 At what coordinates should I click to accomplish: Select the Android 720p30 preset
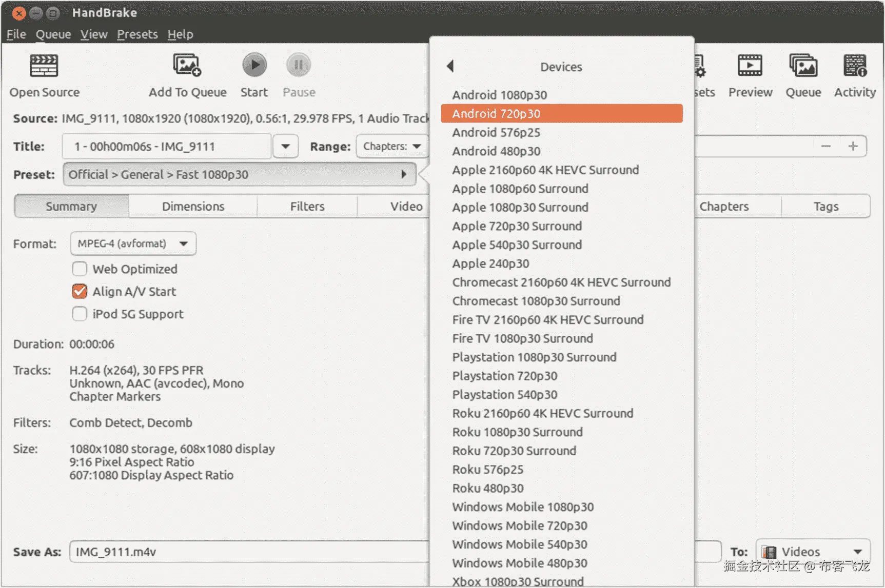point(562,113)
